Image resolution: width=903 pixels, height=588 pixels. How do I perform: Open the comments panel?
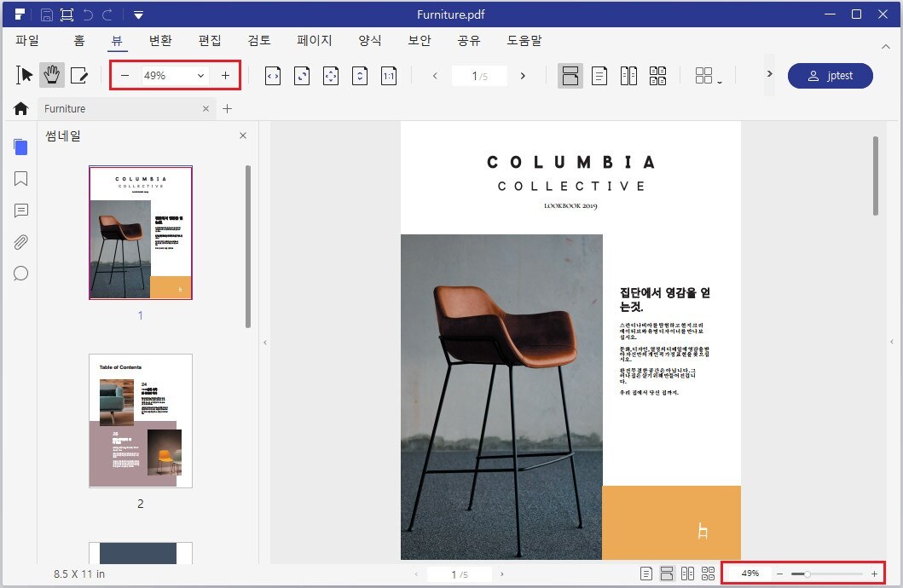tap(20, 210)
